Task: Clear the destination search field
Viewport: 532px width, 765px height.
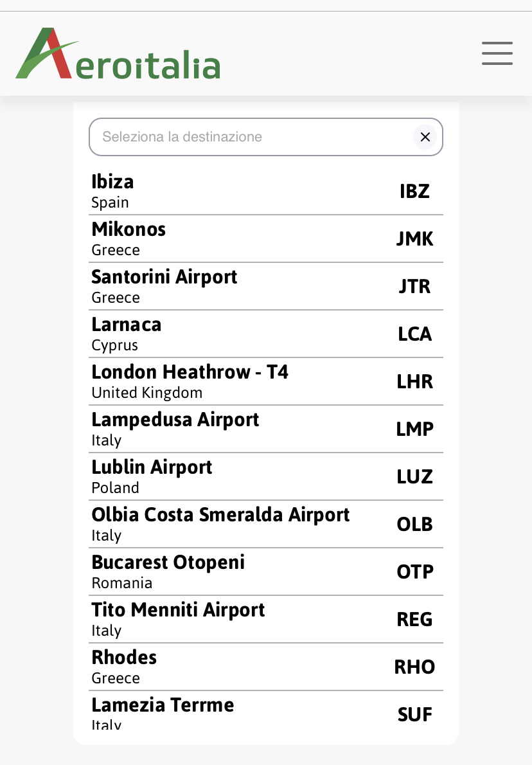Action: coord(425,137)
